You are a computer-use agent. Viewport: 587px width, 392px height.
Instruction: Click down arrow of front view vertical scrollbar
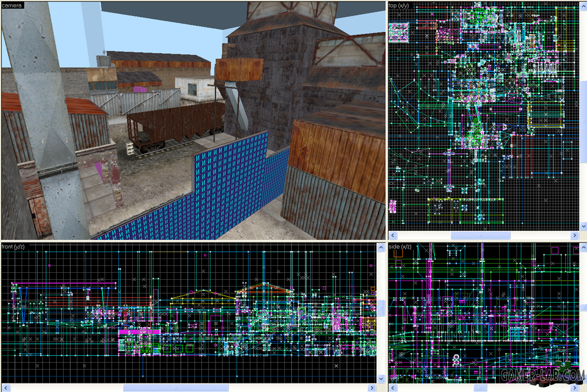(381, 378)
